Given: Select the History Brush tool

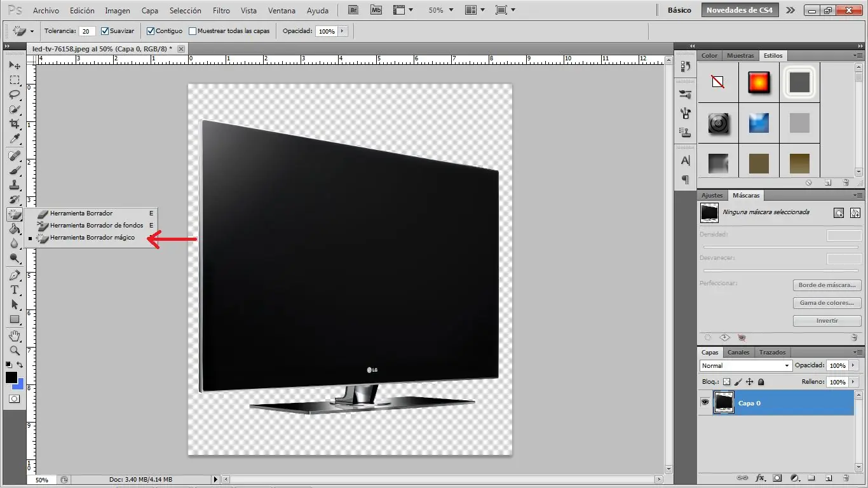Looking at the screenshot, I should (14, 200).
